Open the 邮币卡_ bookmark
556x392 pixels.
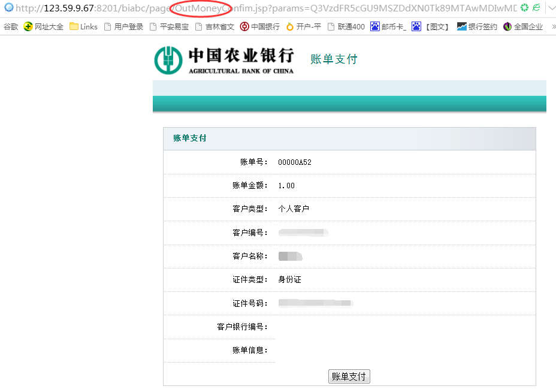click(x=388, y=26)
